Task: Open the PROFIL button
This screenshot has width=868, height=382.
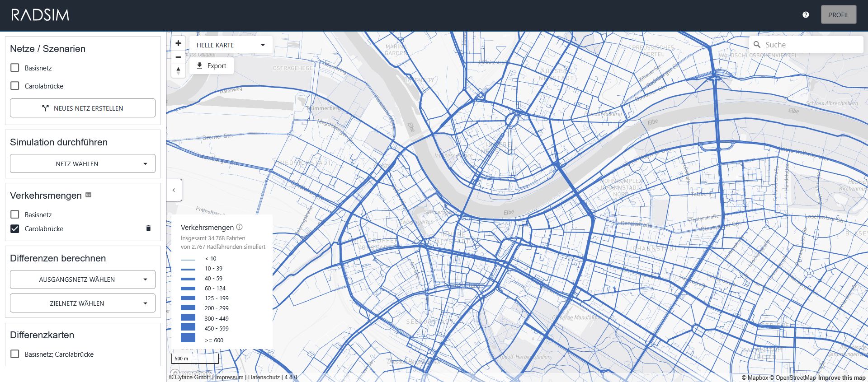Action: coord(839,15)
